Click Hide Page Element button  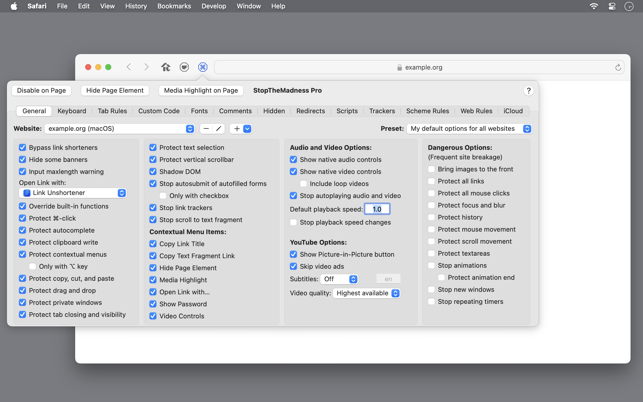pyautogui.click(x=115, y=91)
